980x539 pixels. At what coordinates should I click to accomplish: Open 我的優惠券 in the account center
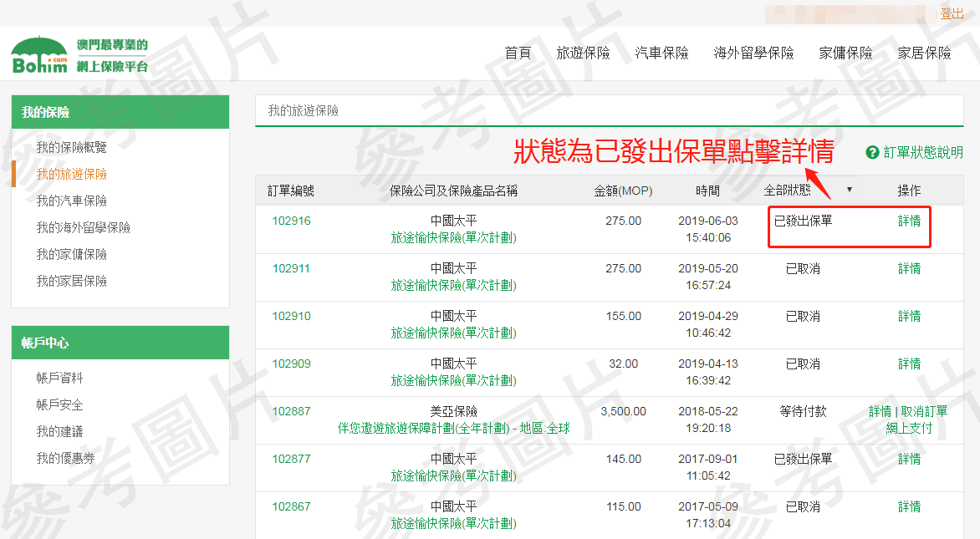65,459
